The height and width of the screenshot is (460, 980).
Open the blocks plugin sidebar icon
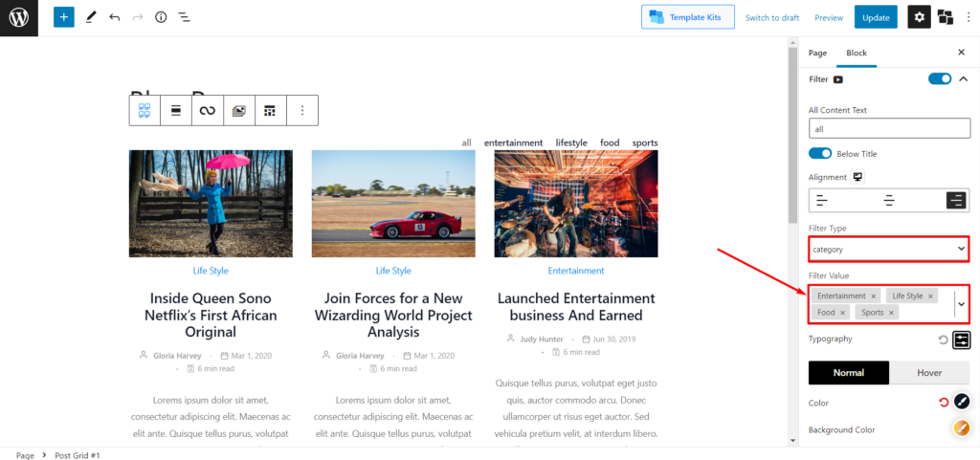click(946, 17)
